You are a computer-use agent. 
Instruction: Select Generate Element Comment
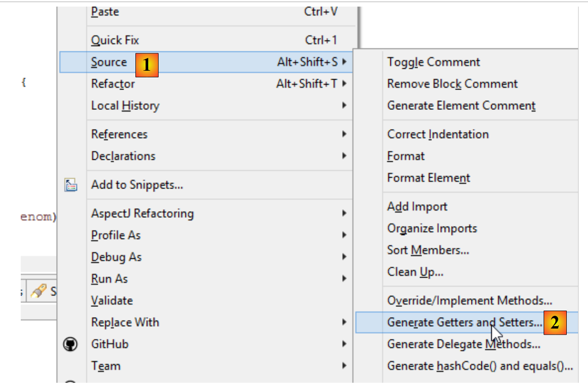(x=461, y=106)
